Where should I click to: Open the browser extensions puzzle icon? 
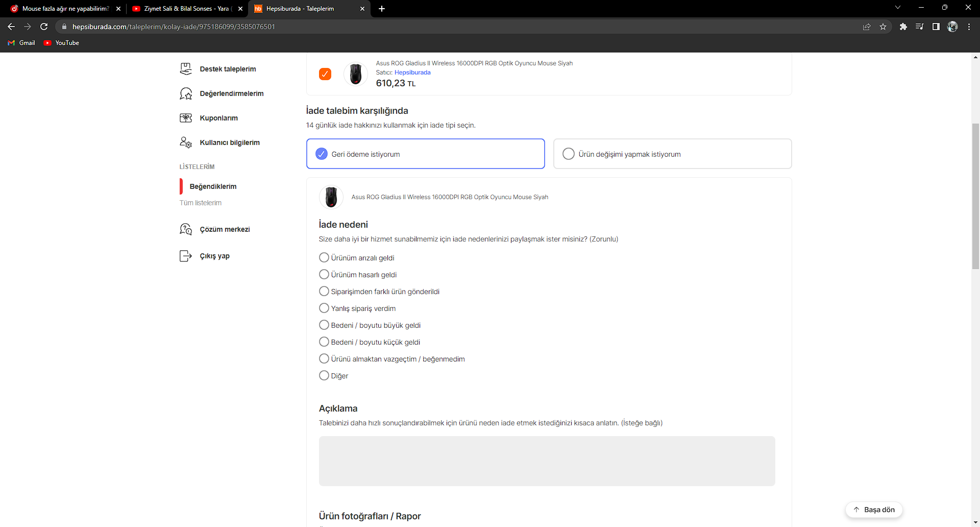[x=903, y=27]
